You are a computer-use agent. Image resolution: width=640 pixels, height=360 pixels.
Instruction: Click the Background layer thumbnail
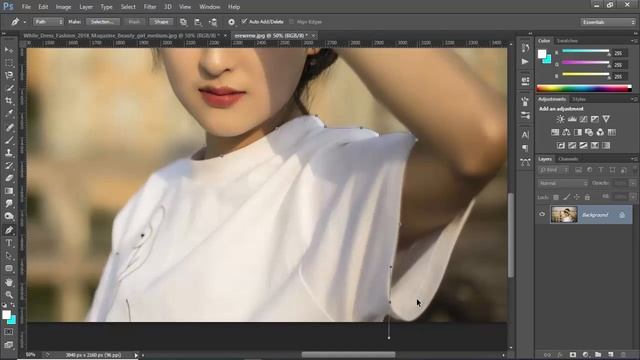click(564, 215)
